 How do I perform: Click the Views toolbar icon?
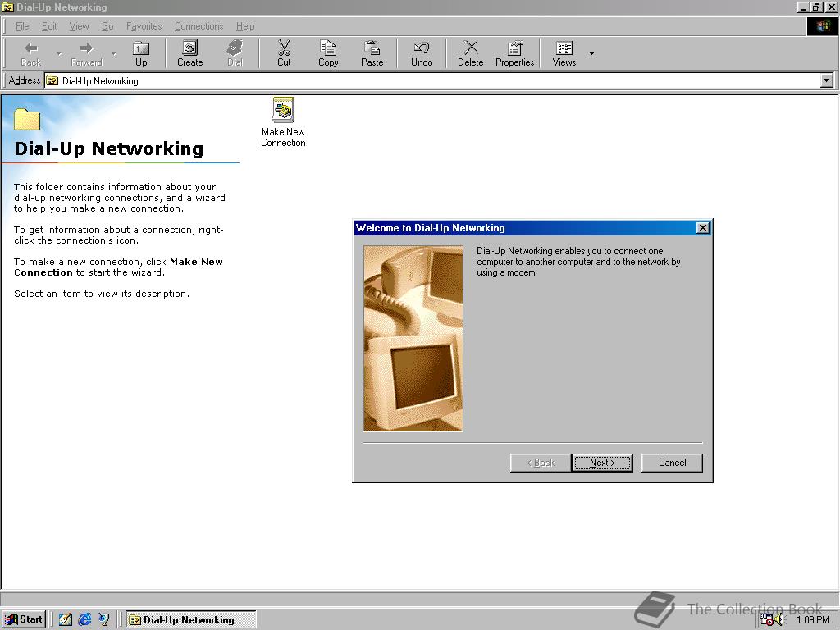point(564,53)
